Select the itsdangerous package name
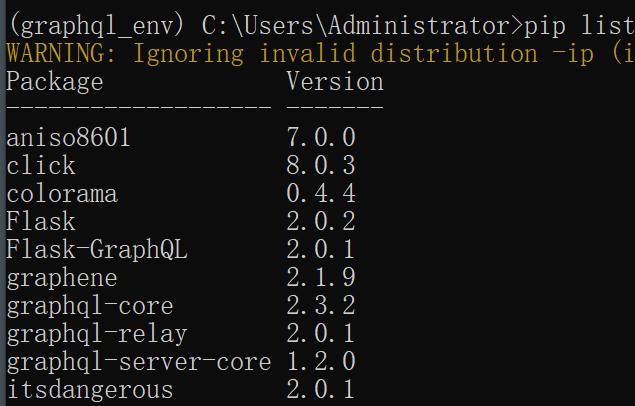Viewport: 635px width, 406px height. coord(90,391)
